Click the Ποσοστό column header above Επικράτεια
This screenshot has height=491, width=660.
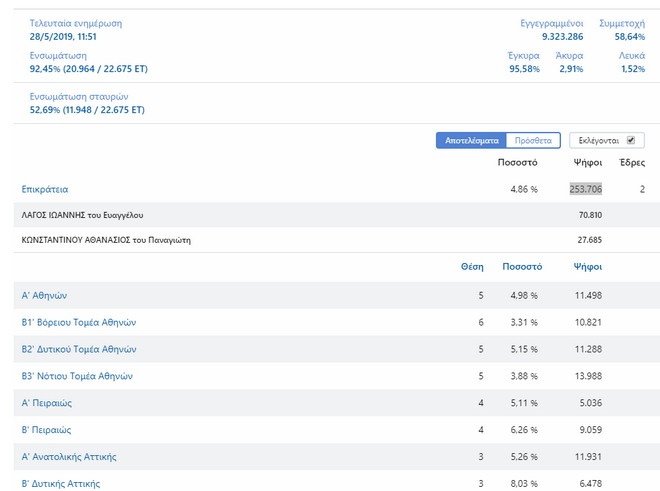point(517,162)
